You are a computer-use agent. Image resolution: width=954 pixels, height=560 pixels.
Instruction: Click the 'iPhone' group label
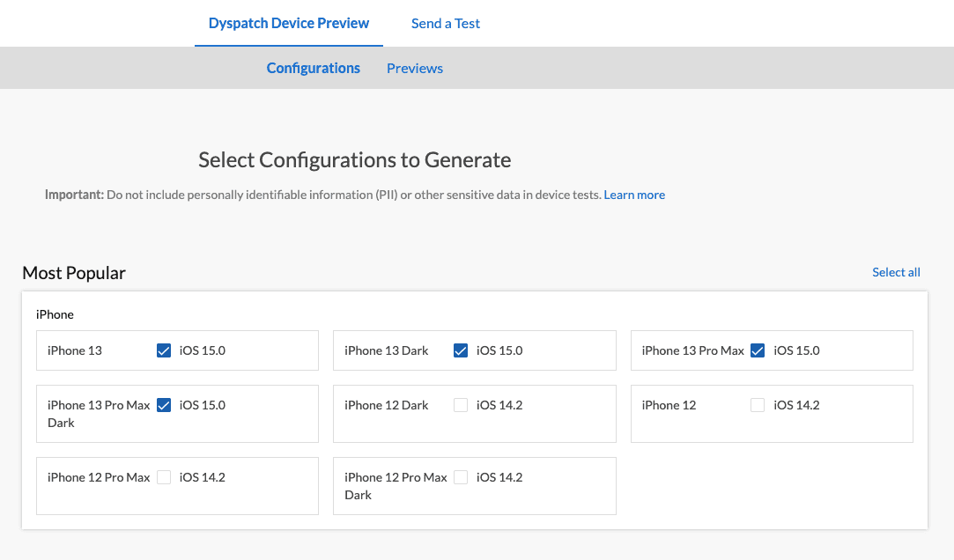tap(55, 314)
